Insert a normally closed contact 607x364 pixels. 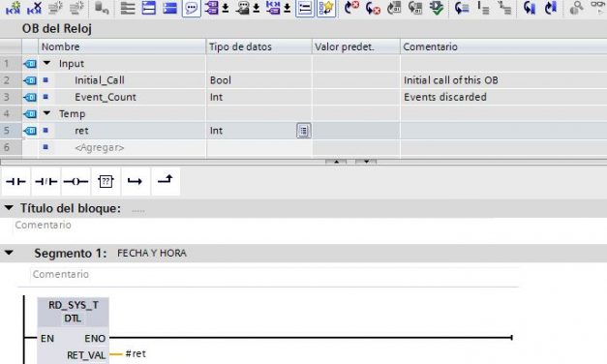point(46,181)
